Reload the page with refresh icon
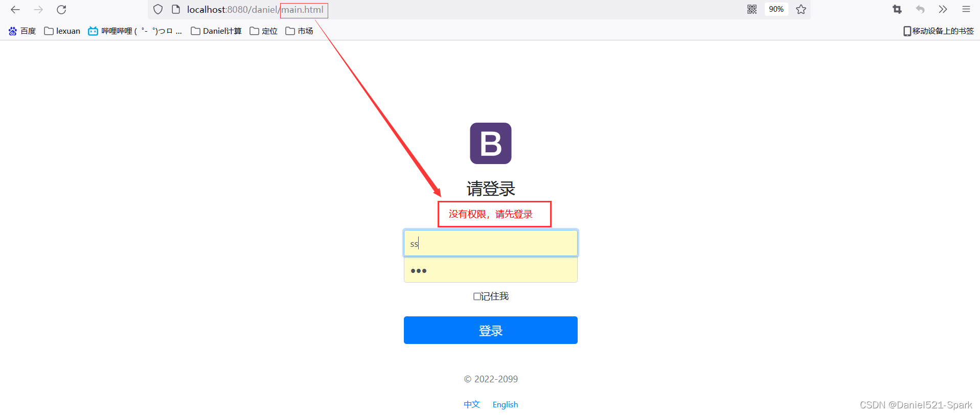Image resolution: width=980 pixels, height=415 pixels. (61, 9)
